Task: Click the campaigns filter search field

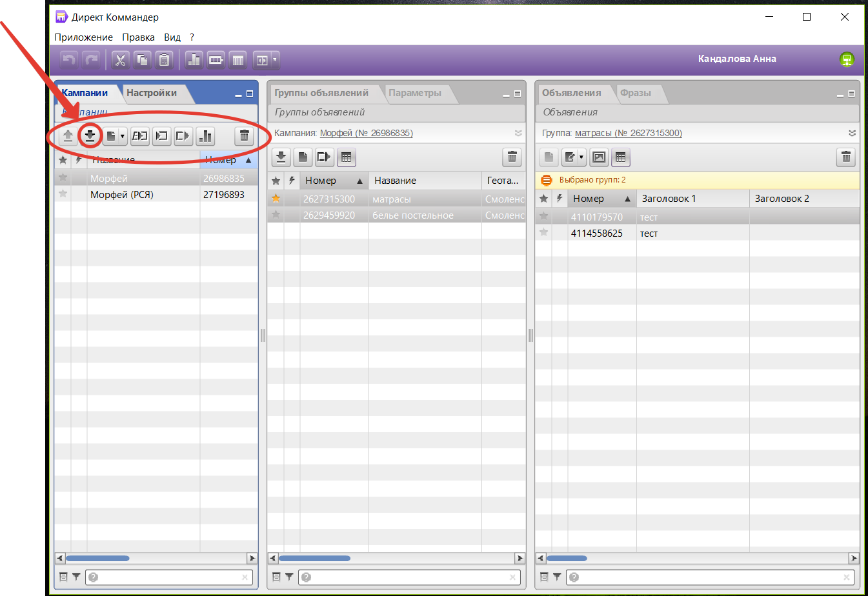Action: click(x=169, y=577)
